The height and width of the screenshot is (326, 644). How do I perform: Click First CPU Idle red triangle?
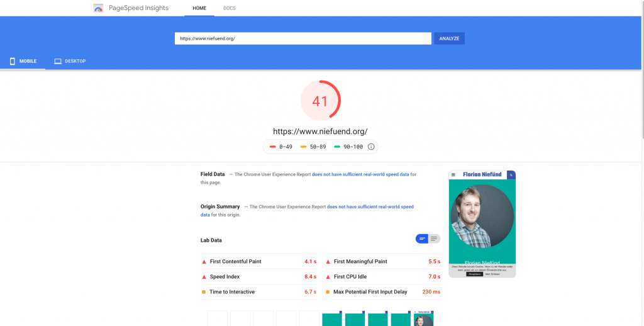[x=328, y=277]
